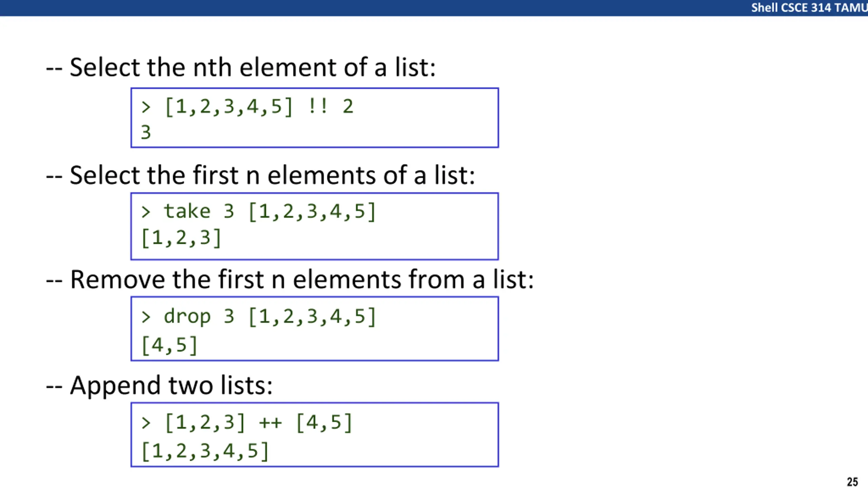Click the prompt '>' before 'take'
868x488 pixels.
146,212
